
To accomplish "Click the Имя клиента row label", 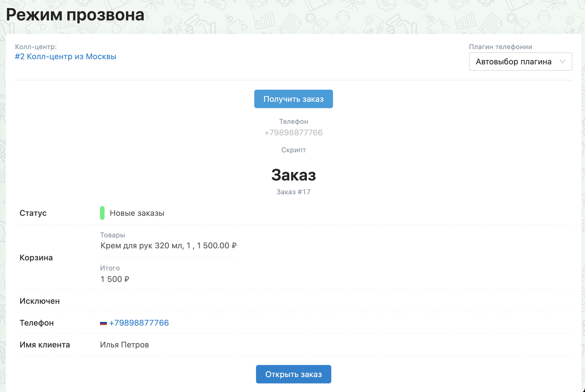I will (x=45, y=345).
